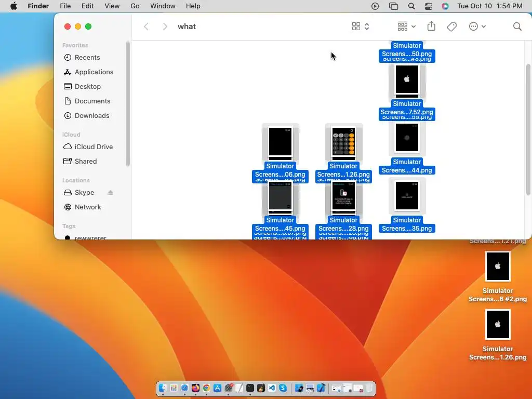Activate Siri from the menu bar
The width and height of the screenshot is (532, 399).
pyautogui.click(x=445, y=6)
